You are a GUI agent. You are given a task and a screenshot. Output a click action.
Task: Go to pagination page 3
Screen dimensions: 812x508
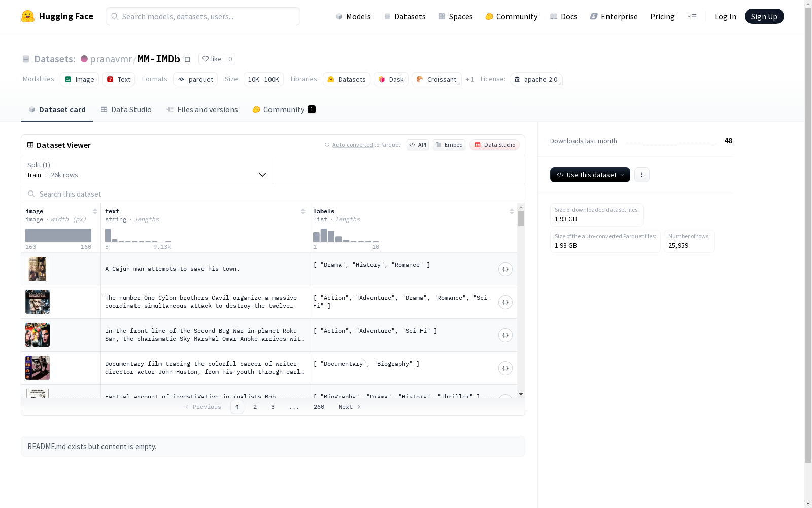click(x=273, y=407)
